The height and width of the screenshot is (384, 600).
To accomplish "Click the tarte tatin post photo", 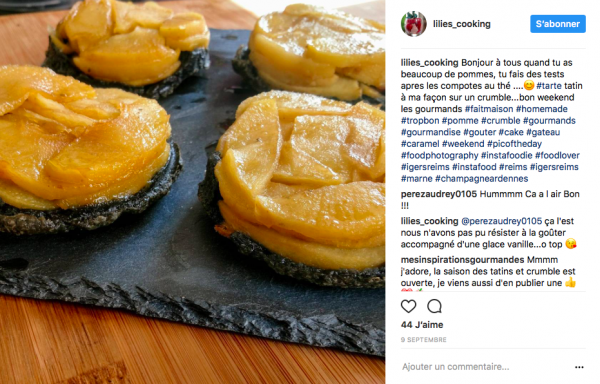I will pyautogui.click(x=192, y=192).
